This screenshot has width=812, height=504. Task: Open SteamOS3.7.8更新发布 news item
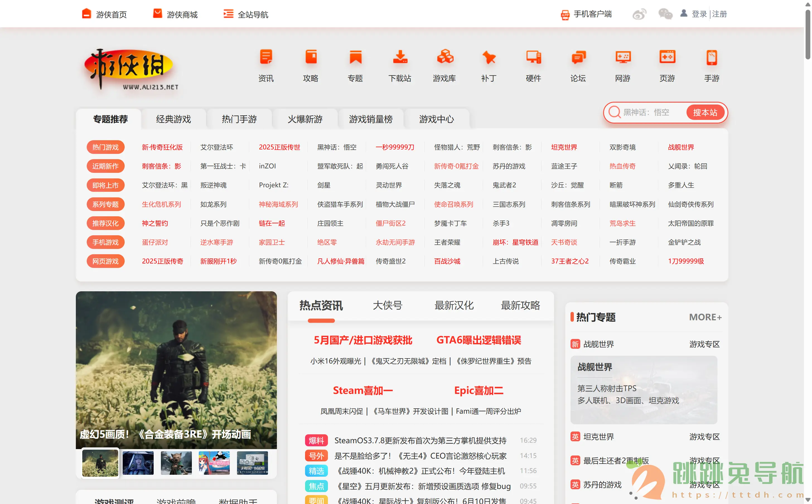click(420, 440)
